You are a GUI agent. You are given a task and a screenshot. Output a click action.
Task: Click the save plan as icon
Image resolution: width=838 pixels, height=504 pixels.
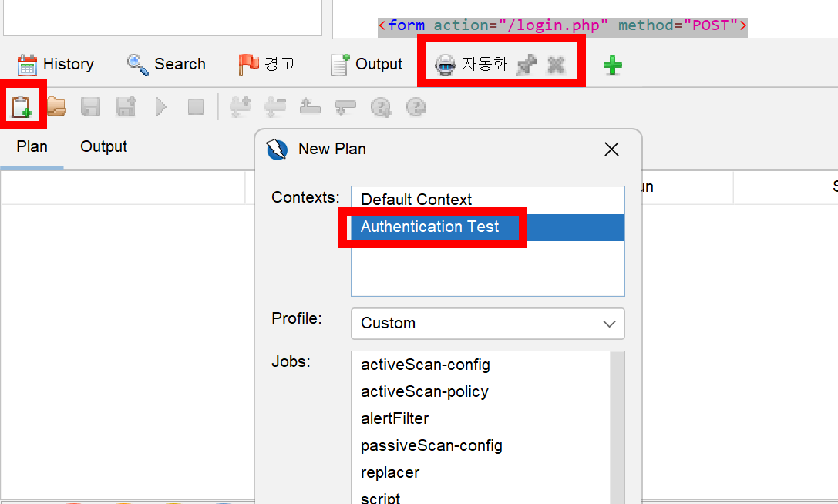[x=126, y=107]
